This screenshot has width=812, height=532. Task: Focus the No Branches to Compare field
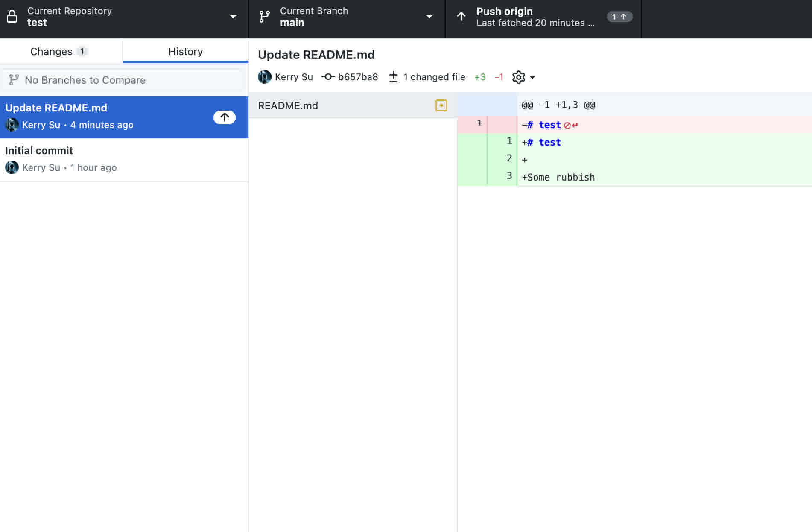(x=124, y=80)
